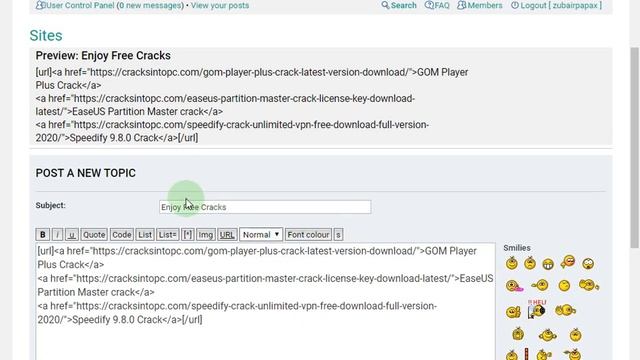Insert the happy grinning smiley
640x360 pixels.
511,263
